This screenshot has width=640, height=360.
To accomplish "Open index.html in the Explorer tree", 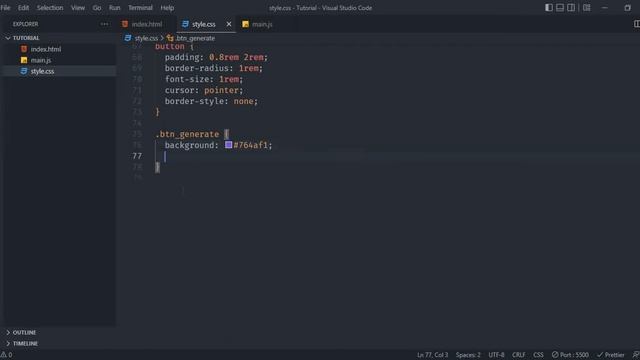I will click(x=46, y=49).
